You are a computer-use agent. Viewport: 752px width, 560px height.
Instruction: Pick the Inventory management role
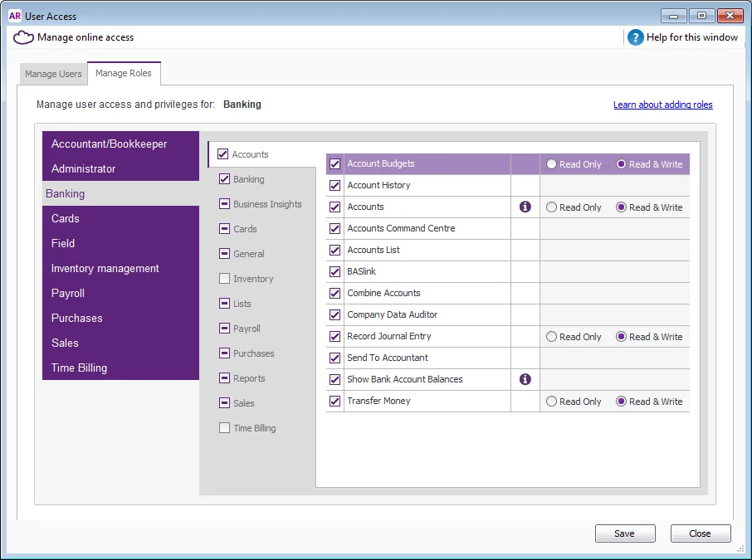[120, 269]
